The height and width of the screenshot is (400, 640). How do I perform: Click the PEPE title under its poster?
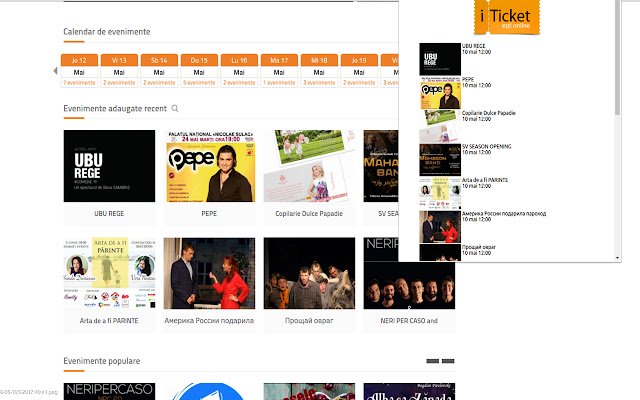coord(209,213)
